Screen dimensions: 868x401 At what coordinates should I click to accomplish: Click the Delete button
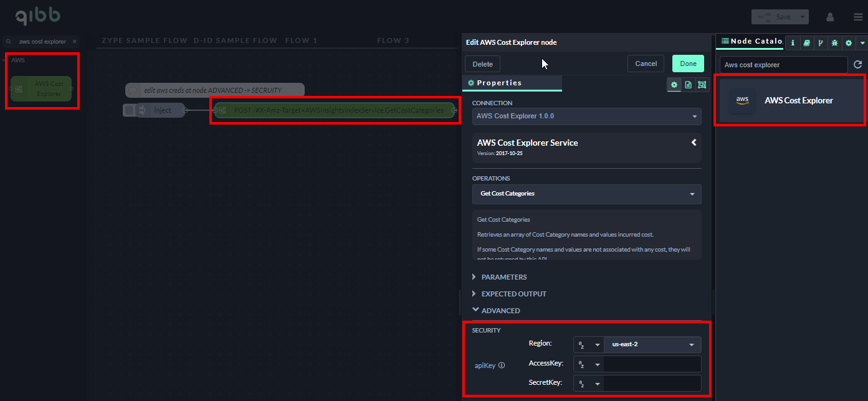[482, 64]
